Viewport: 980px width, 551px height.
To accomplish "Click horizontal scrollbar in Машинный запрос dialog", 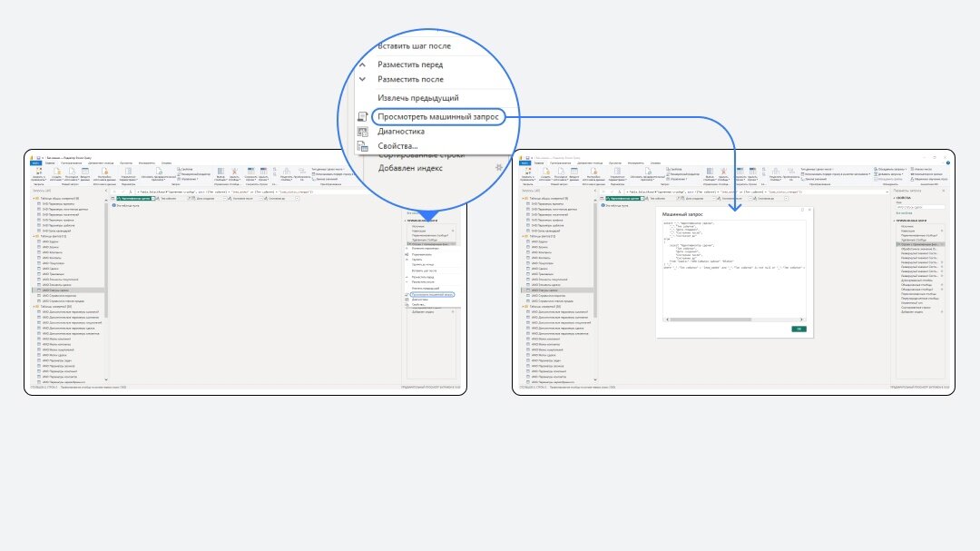I will 710,320.
